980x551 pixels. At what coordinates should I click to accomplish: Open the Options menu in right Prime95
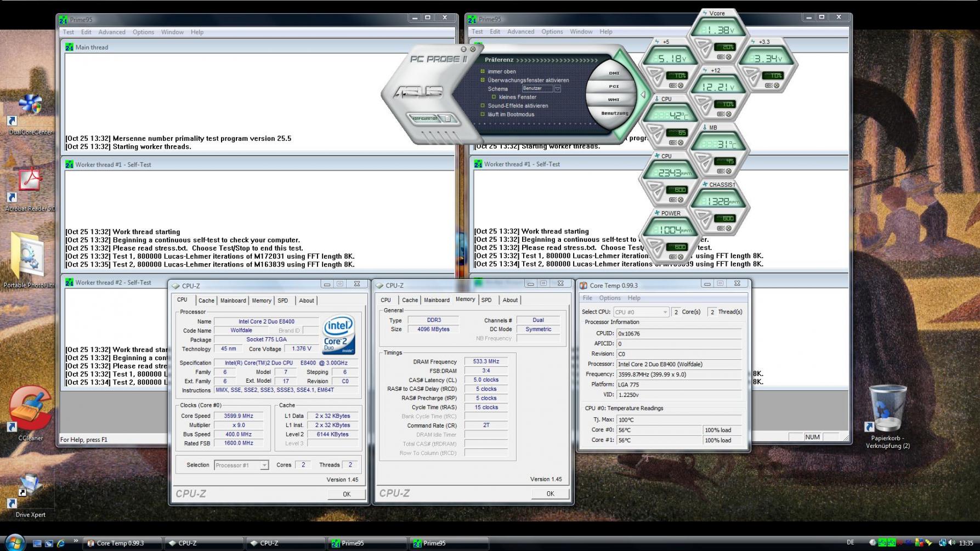[x=552, y=32]
